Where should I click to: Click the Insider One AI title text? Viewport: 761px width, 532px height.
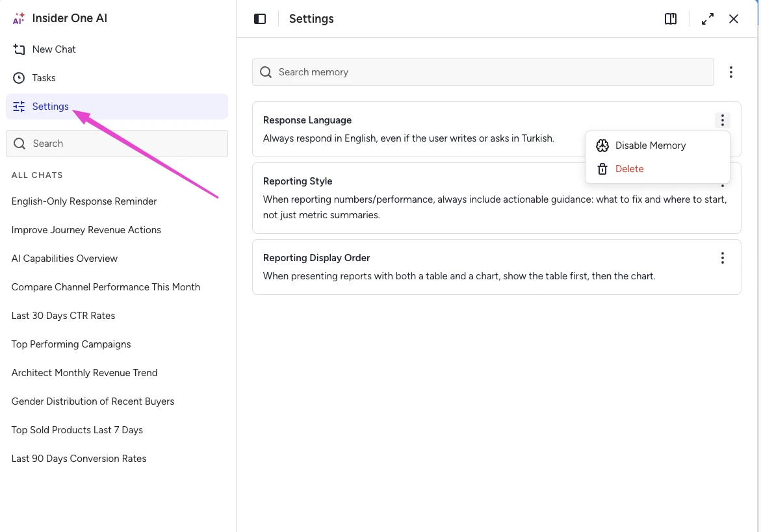[x=70, y=18]
